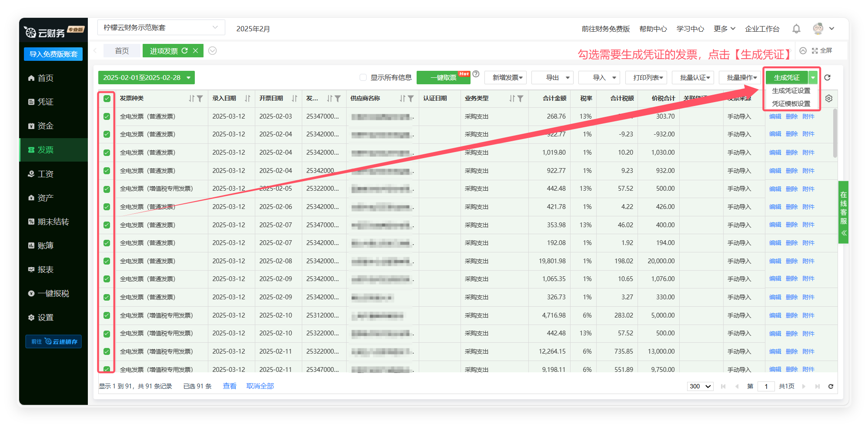This screenshot has width=868, height=424.
Task: Collapse the top header using the up-arrow circle icon
Action: point(803,51)
